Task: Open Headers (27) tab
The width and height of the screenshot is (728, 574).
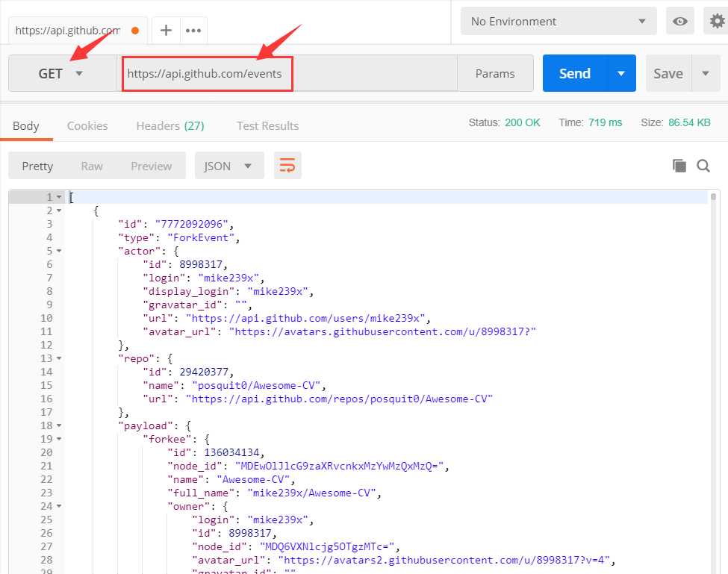Action: click(x=170, y=125)
